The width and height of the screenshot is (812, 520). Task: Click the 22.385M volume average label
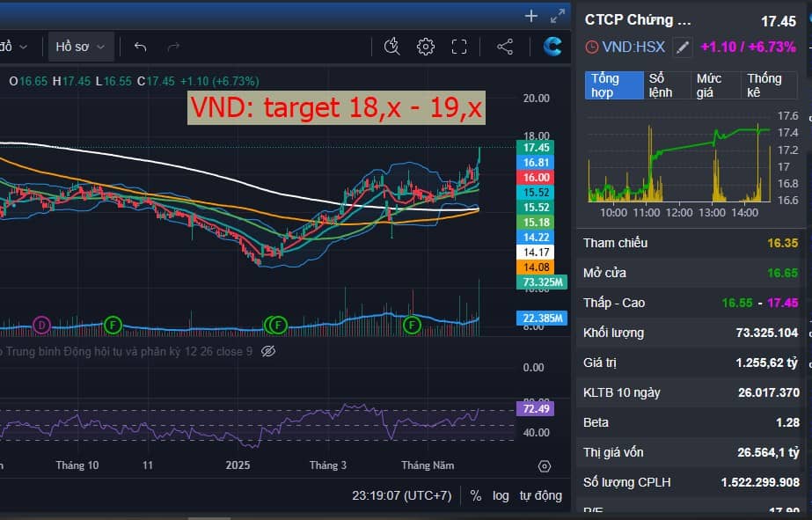542,318
